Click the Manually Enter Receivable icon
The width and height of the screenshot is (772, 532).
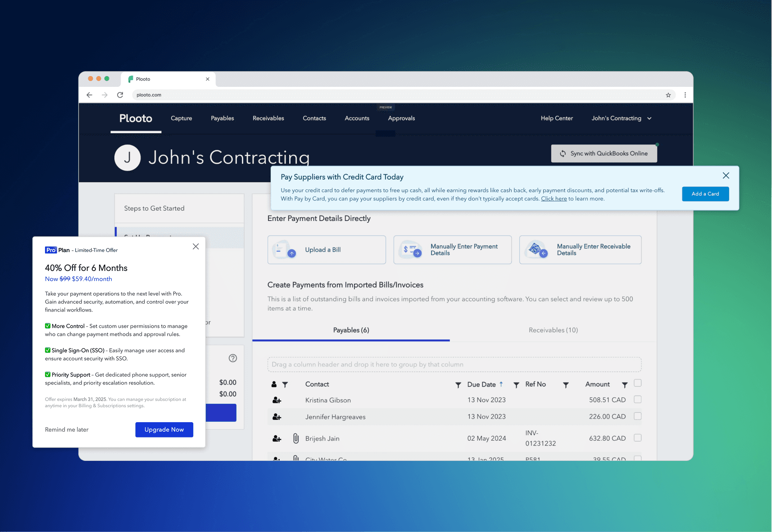tap(536, 250)
